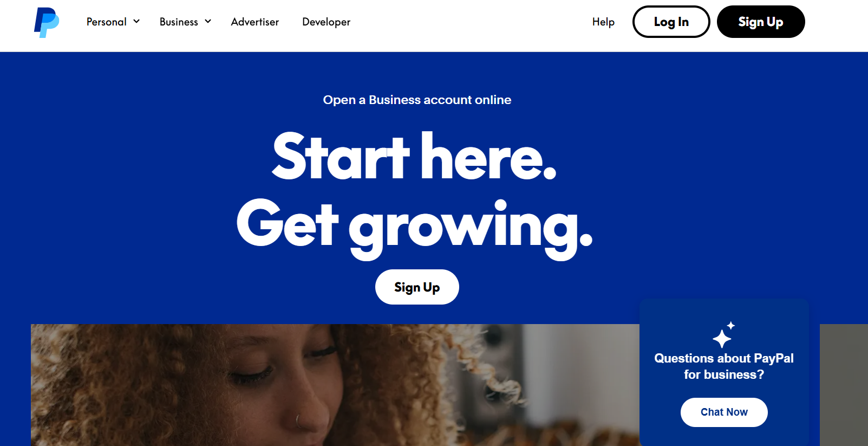Click 'Questions about PayPal for business?' text
The height and width of the screenshot is (446, 868).
pyautogui.click(x=724, y=366)
